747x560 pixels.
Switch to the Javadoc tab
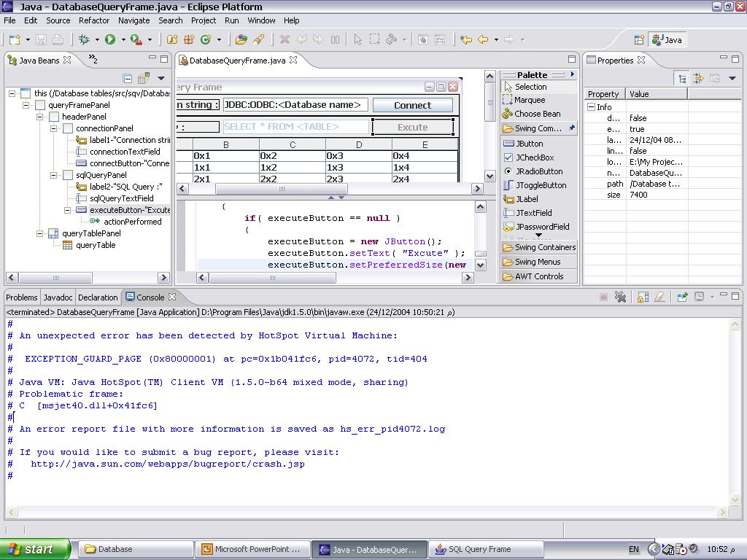click(x=58, y=297)
